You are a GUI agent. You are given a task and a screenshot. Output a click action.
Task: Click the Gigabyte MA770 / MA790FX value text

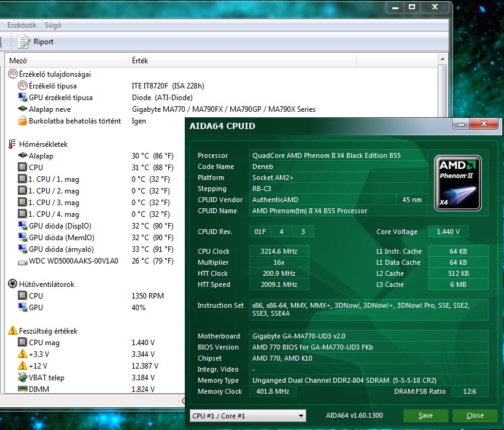[x=223, y=109]
